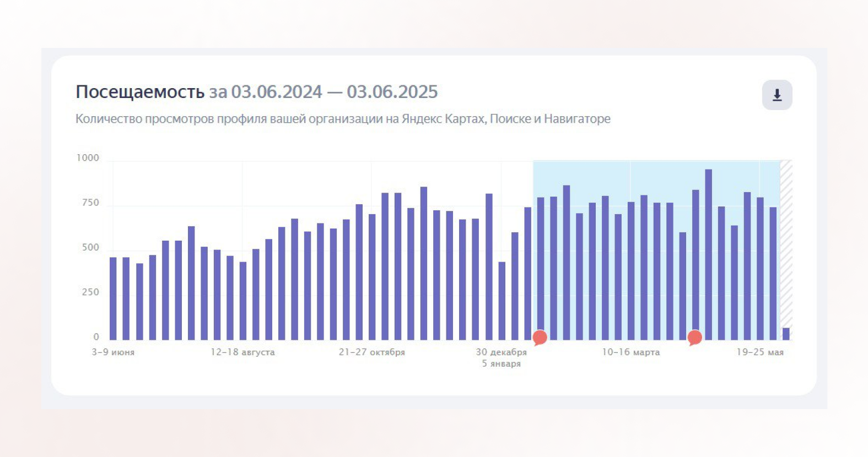868x457 pixels.
Task: Select the bar above 12–18 августа label
Action: (x=242, y=301)
